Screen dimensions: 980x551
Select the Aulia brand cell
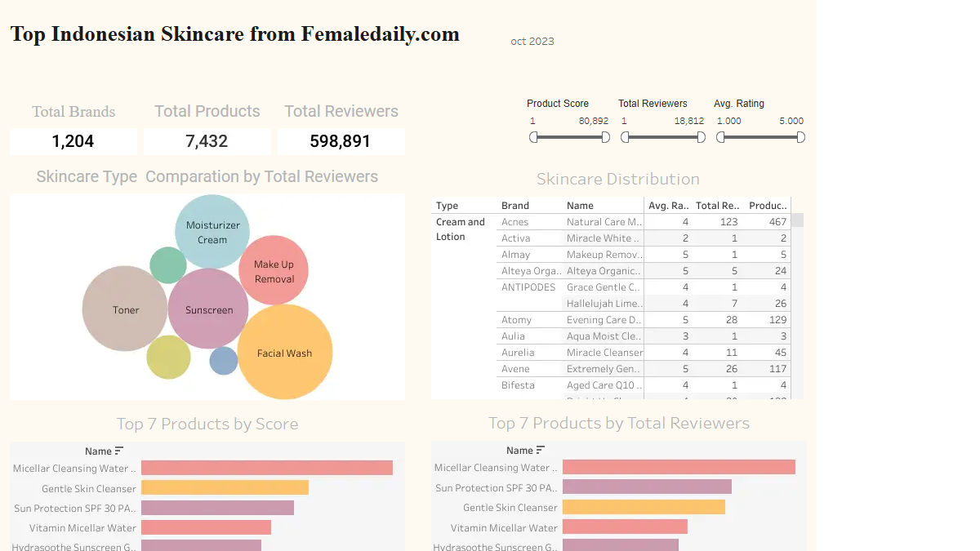513,336
